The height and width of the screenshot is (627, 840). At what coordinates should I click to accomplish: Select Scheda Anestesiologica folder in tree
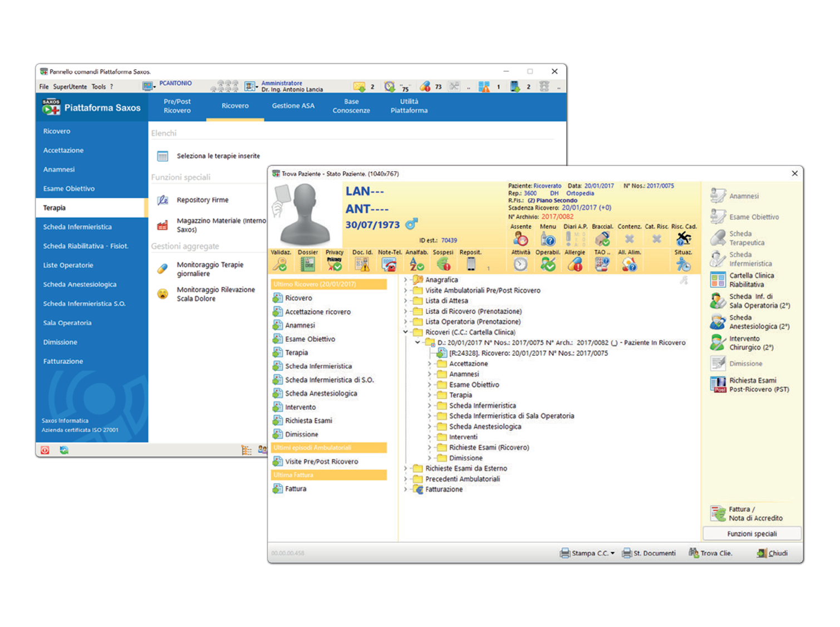tap(479, 427)
